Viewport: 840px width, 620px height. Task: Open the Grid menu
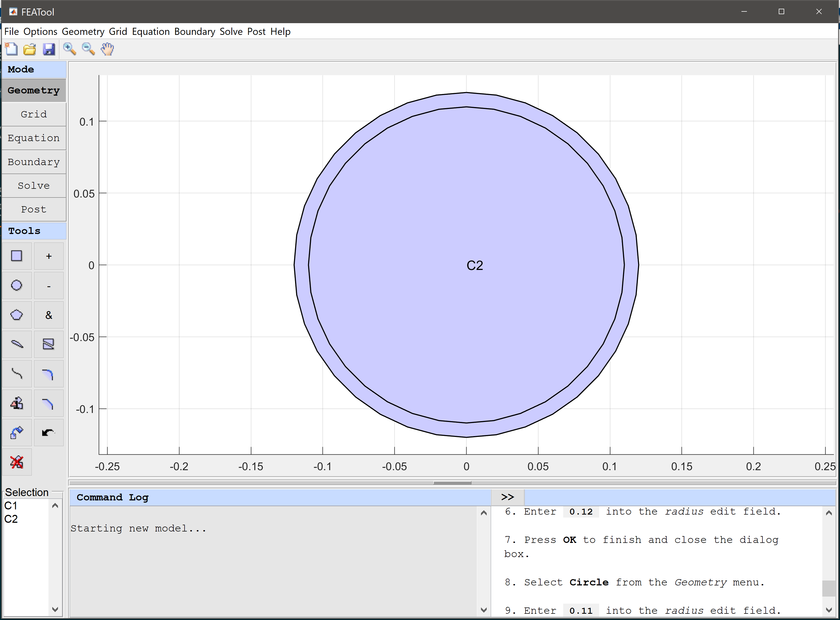point(118,32)
